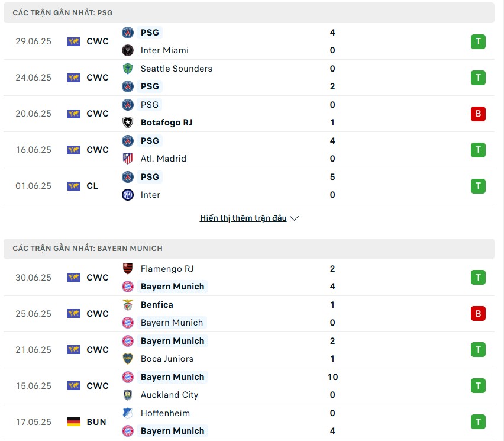Click the Seattle Sounders team logo
The height and width of the screenshot is (441, 504).
tap(128, 69)
